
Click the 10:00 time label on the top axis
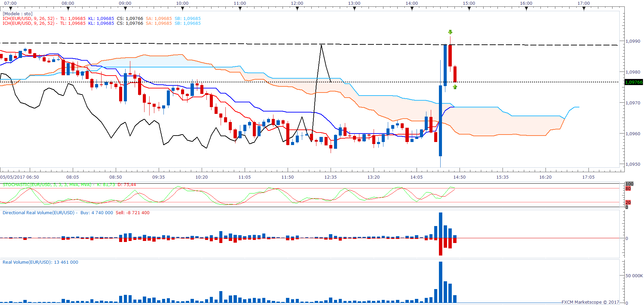point(182,3)
